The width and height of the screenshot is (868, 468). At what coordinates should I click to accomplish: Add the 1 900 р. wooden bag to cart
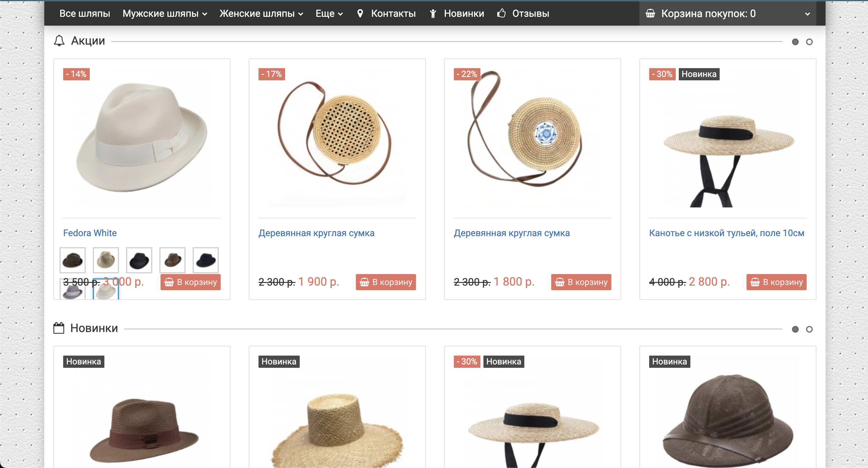(x=386, y=282)
